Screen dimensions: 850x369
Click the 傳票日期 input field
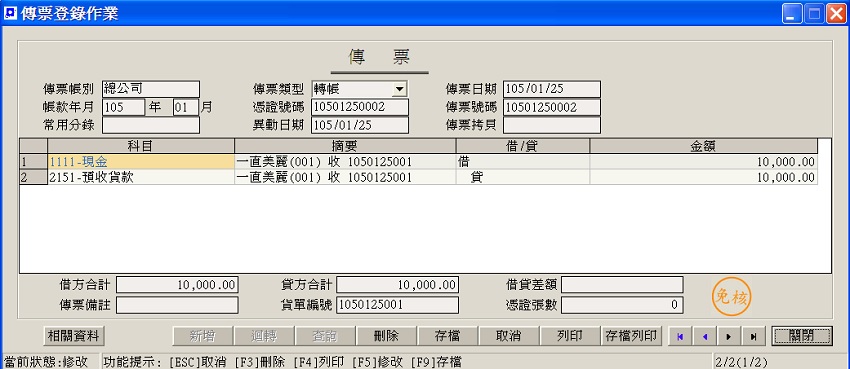point(551,89)
